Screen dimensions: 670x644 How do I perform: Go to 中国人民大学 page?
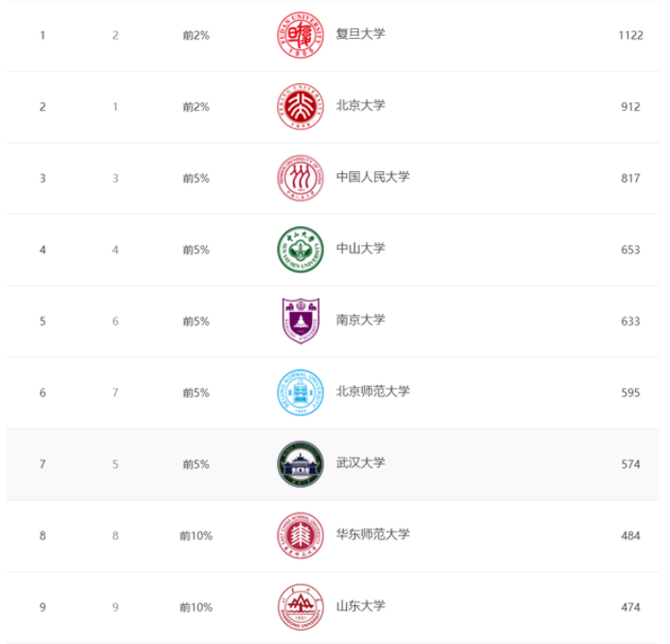coord(372,177)
